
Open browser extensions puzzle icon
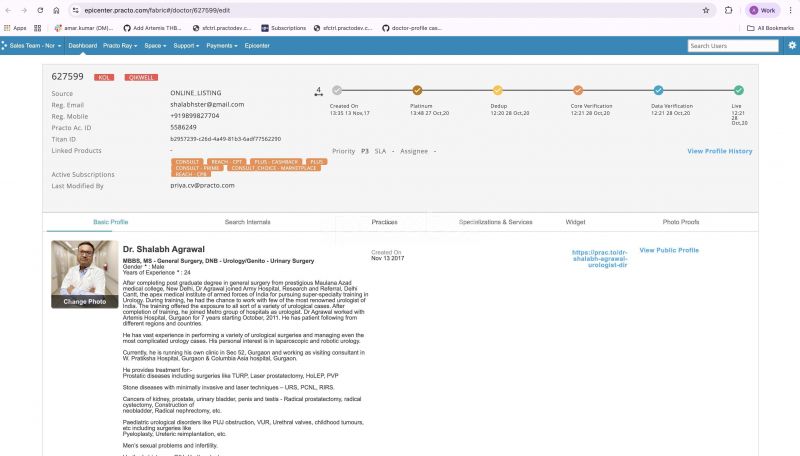point(729,10)
